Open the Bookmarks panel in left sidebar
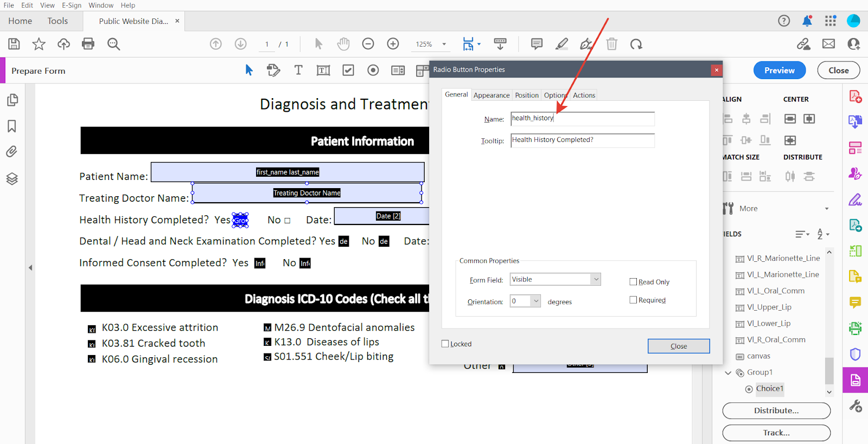The image size is (868, 444). pos(12,126)
